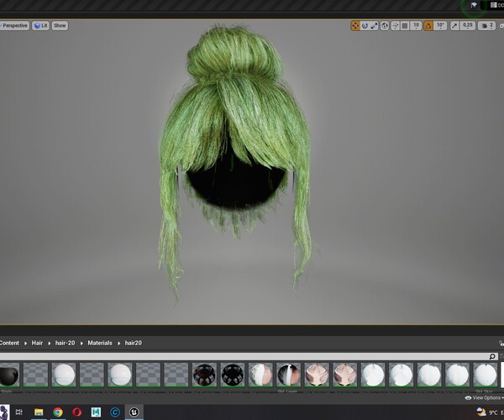Click the tutorial cap icon at top right
504x420 pixels.
tap(474, 6)
